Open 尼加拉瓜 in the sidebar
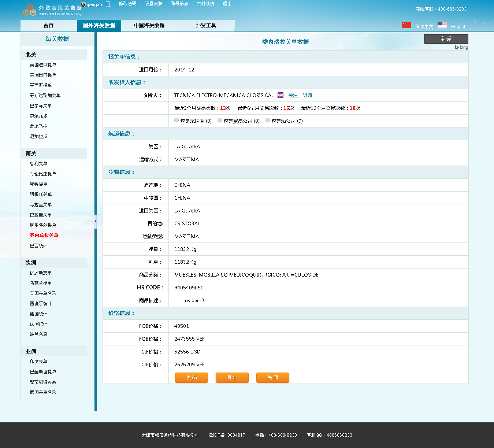 (38, 137)
